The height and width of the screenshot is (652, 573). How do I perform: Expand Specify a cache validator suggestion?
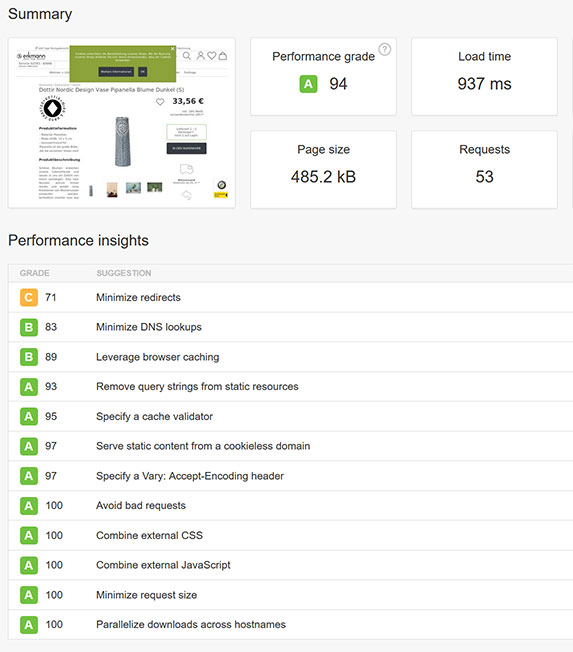(290, 416)
